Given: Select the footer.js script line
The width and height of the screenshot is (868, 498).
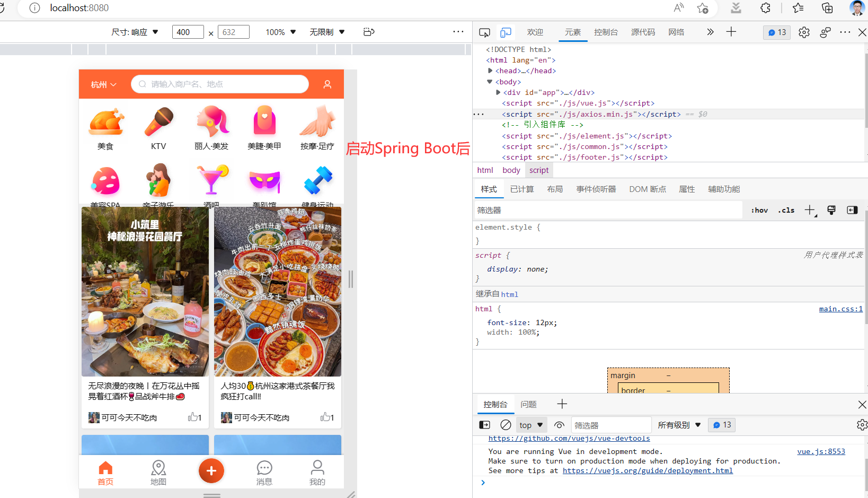Looking at the screenshot, I should tap(584, 158).
